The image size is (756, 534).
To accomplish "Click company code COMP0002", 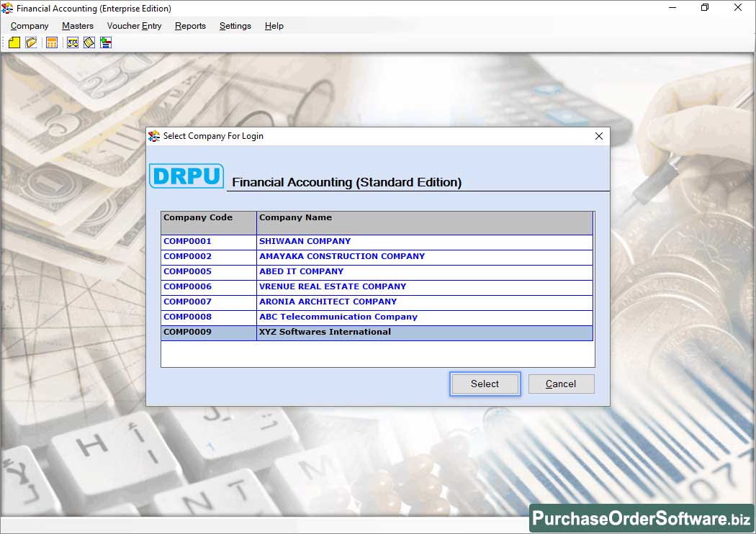I will [187, 256].
